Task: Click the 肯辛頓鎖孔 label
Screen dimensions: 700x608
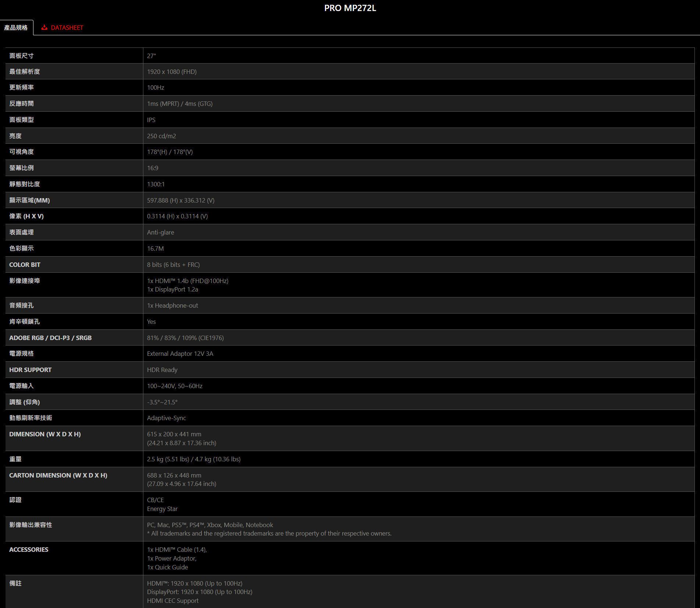Action: (24, 322)
